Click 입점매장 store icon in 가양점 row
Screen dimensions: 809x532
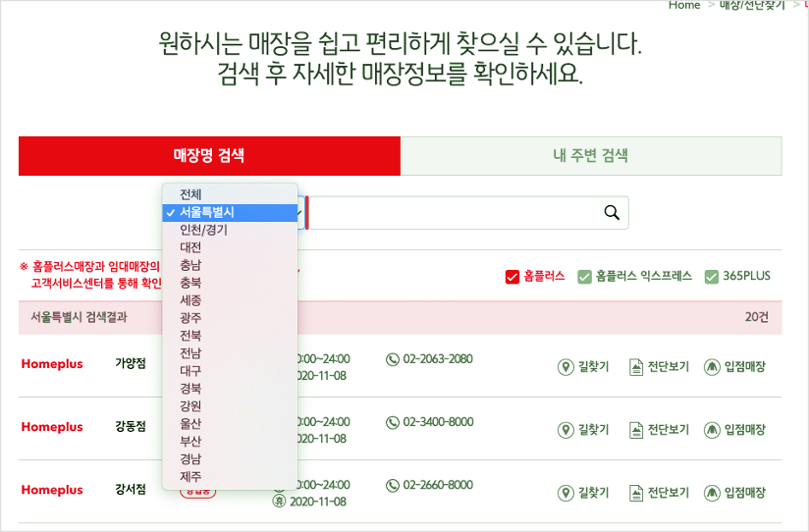coord(712,367)
